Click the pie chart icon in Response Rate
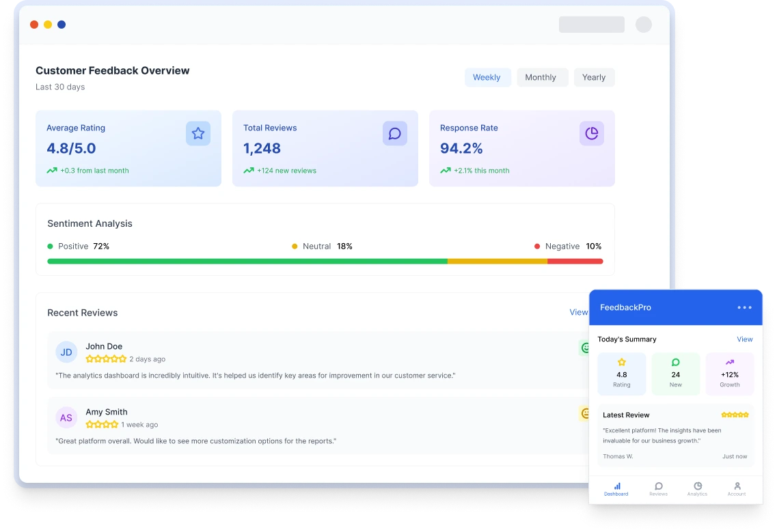This screenshot has height=532, width=777. tap(592, 134)
